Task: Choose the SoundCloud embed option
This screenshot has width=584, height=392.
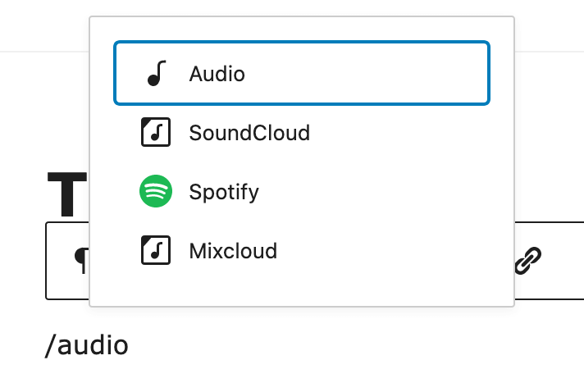Action: pos(302,132)
